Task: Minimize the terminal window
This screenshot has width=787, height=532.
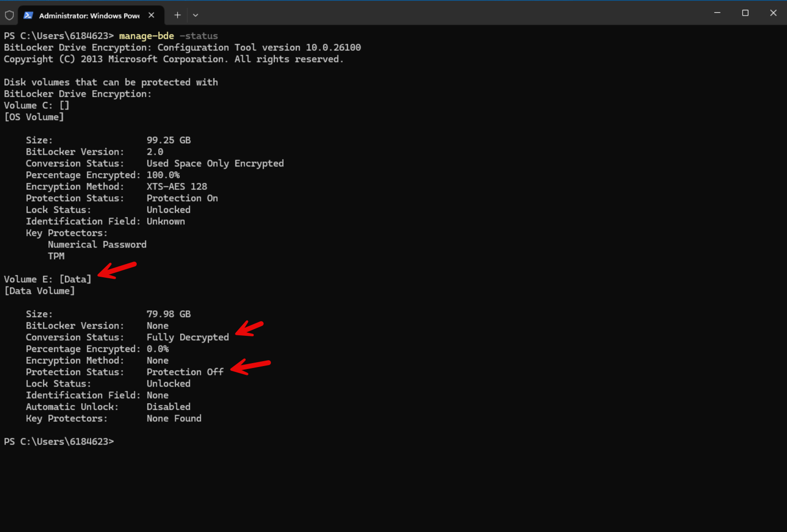Action: point(717,13)
